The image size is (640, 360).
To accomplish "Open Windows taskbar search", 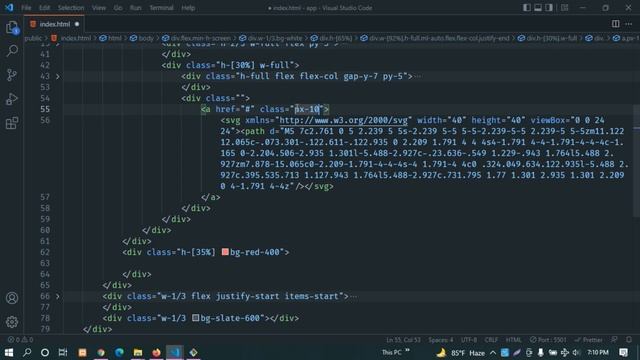I will (27, 352).
